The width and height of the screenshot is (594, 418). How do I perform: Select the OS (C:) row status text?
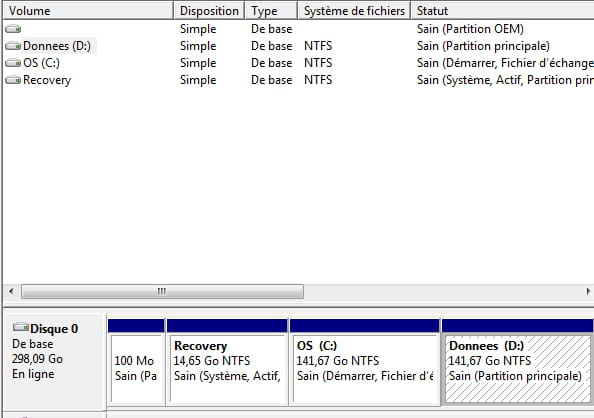pos(505,63)
